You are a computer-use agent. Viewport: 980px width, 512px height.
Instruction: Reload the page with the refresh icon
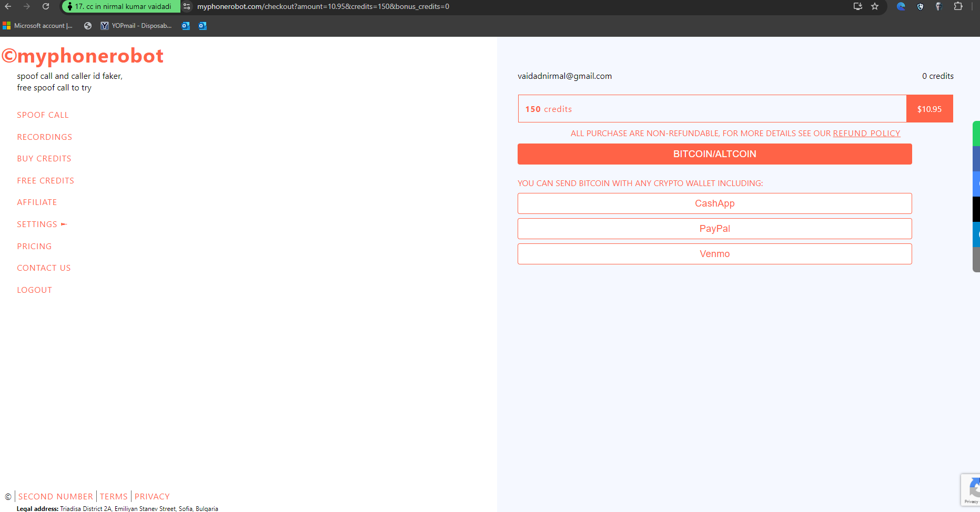click(46, 6)
